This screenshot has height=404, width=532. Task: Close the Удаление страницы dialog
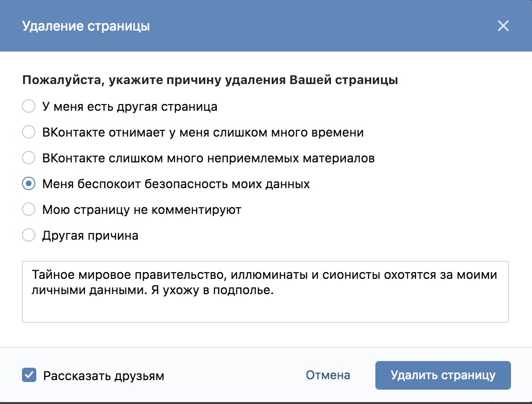coord(503,26)
